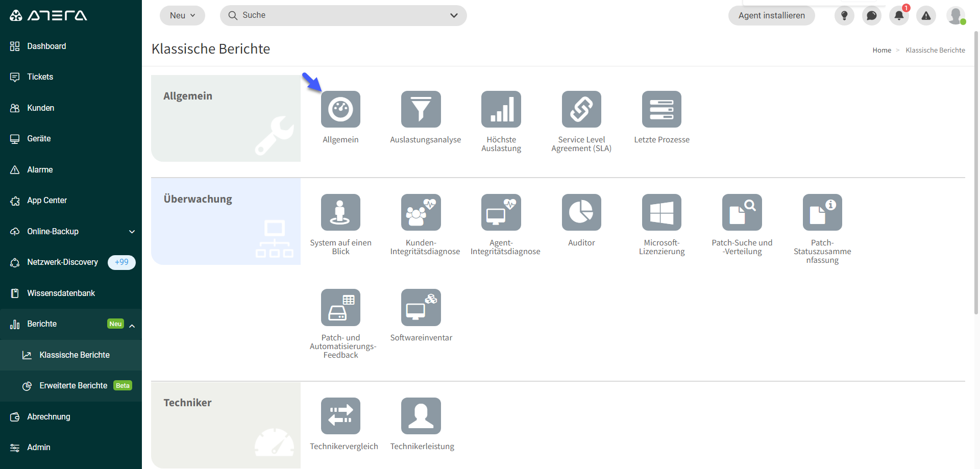This screenshot has width=980, height=469.
Task: Click the Agent installieren button
Action: 771,16
